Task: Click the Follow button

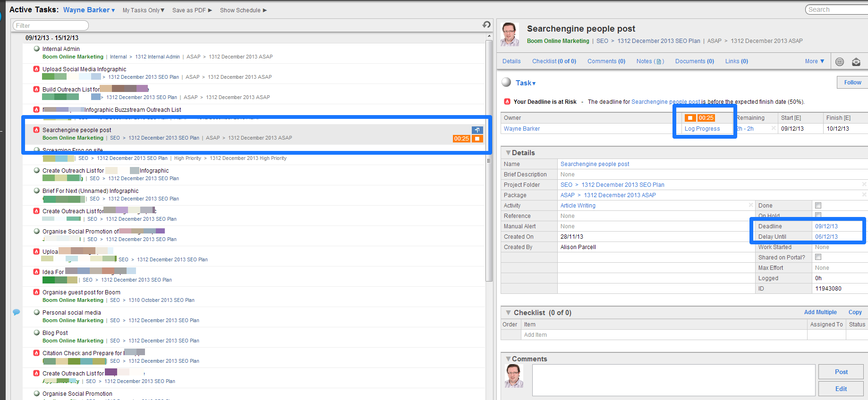Action: (852, 83)
